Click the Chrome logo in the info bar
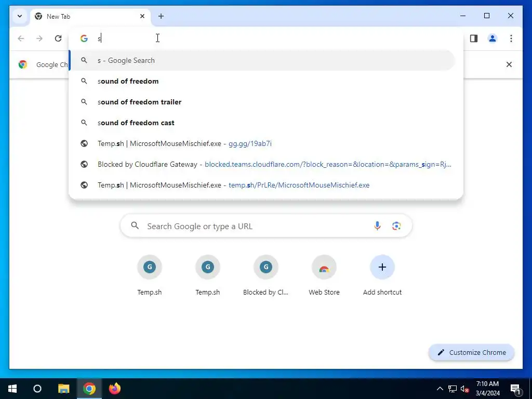The width and height of the screenshot is (532, 399). click(x=23, y=64)
